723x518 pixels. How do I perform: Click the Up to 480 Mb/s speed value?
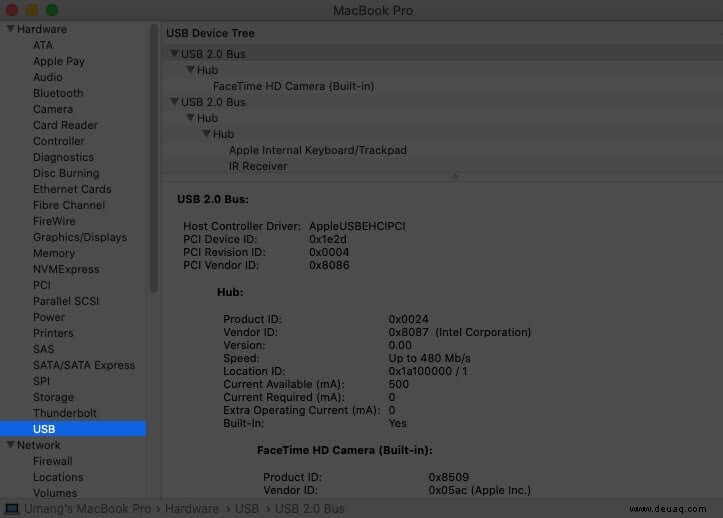429,358
